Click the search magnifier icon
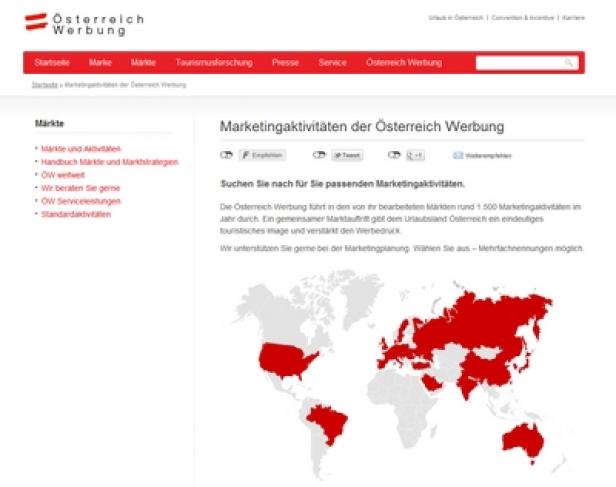 pyautogui.click(x=569, y=63)
